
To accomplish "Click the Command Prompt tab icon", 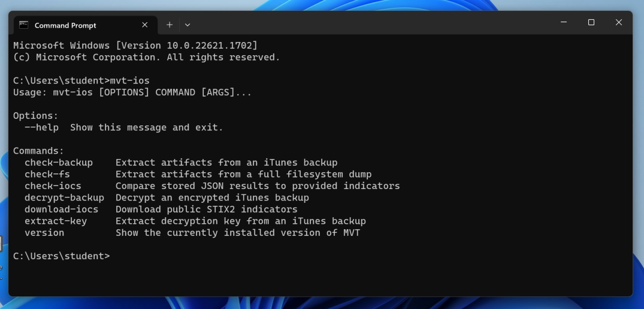I will pos(24,25).
